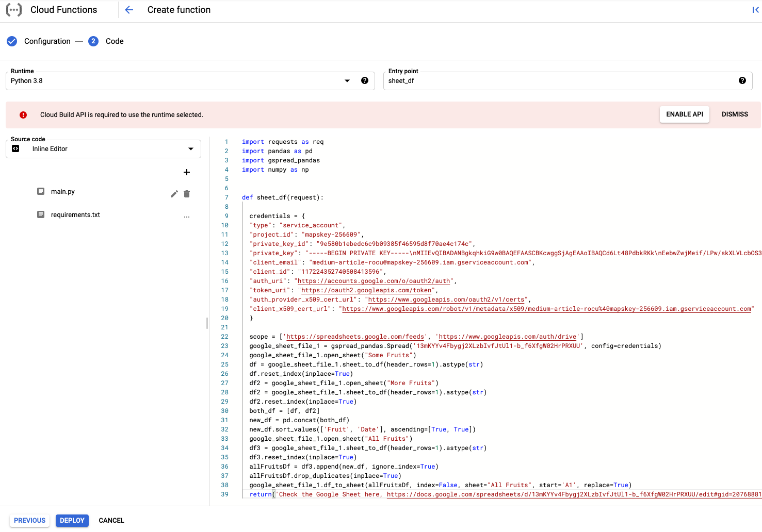Click the Cloud Functions logo icon
762x532 pixels.
pyautogui.click(x=14, y=10)
